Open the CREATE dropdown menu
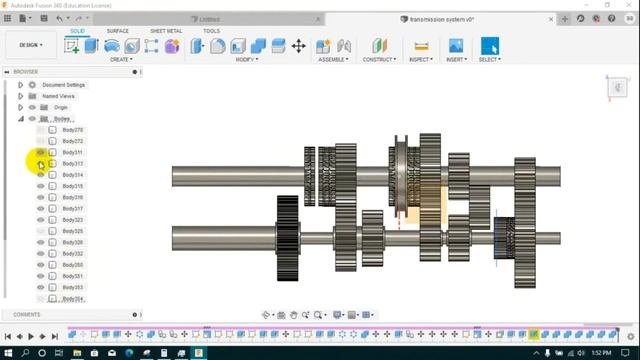Screen dimensions: 640x360 click(x=121, y=60)
